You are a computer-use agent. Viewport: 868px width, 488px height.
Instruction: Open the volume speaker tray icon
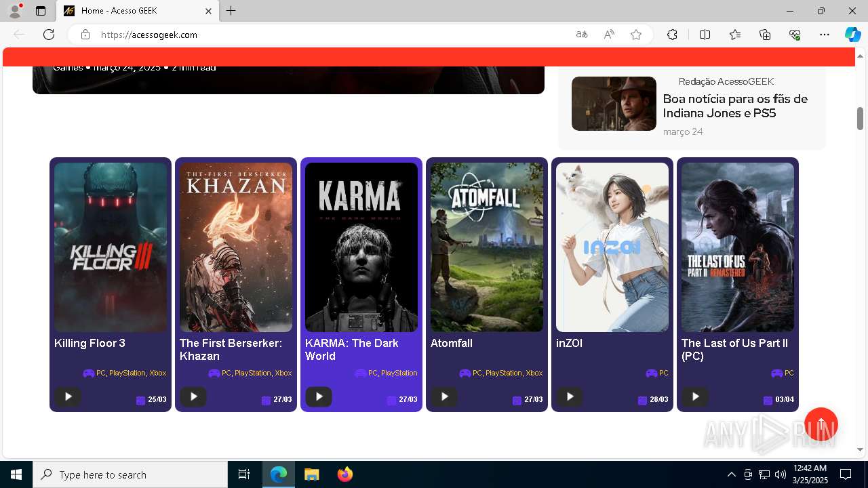(781, 474)
